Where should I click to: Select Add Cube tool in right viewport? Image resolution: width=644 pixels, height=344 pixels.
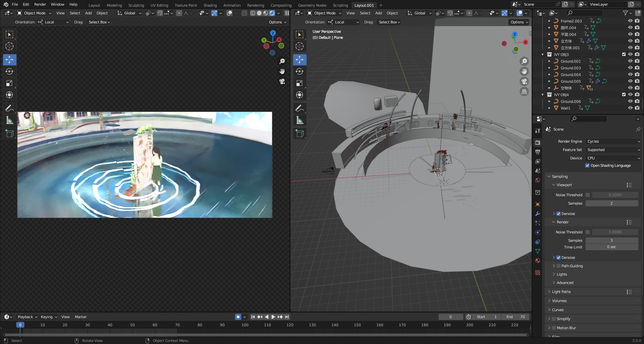(x=300, y=133)
